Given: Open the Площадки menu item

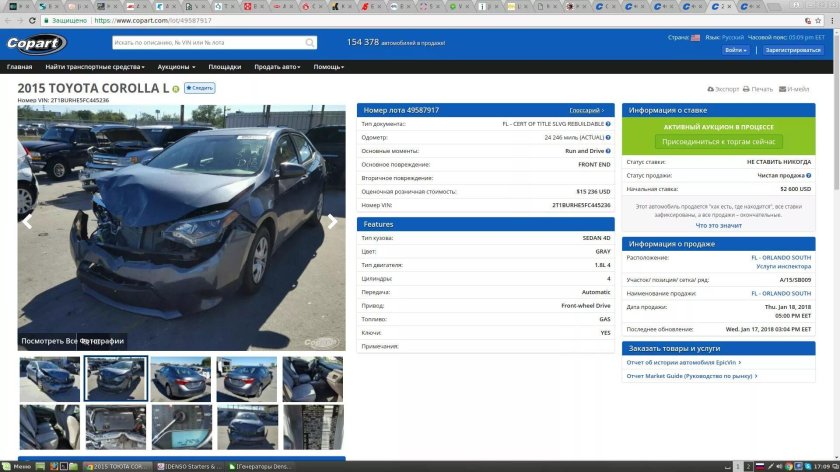Looking at the screenshot, I should click(224, 67).
